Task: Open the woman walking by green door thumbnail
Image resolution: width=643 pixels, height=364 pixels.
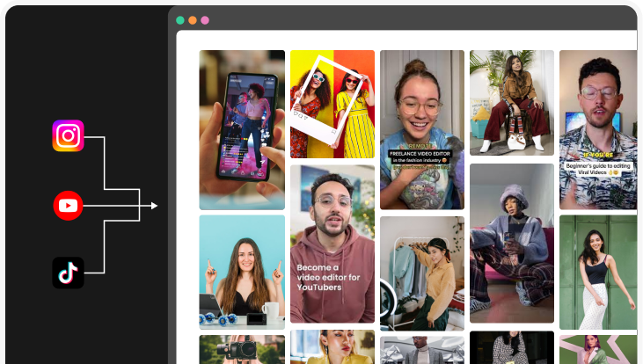Action: [599, 273]
